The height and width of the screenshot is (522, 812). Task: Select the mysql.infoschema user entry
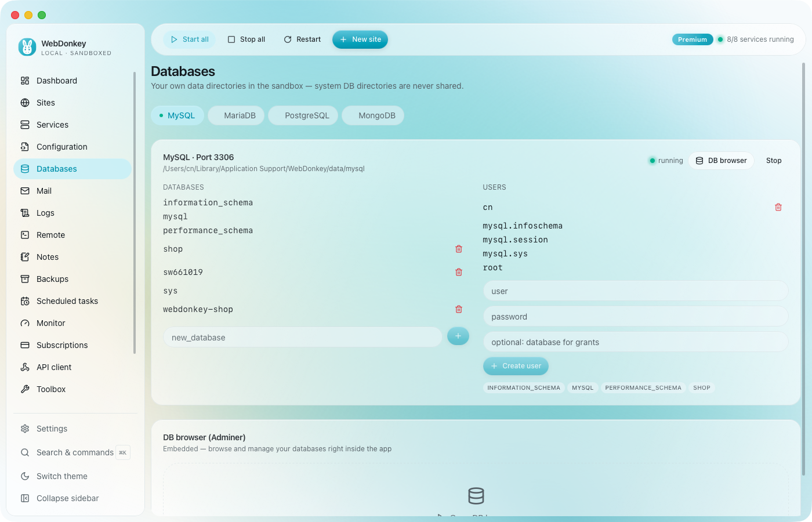click(523, 226)
